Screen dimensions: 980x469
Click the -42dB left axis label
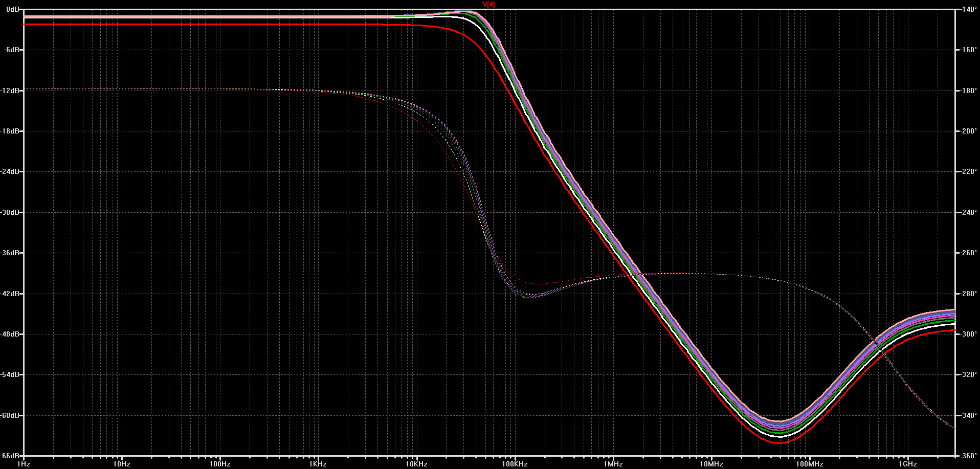tap(10, 294)
